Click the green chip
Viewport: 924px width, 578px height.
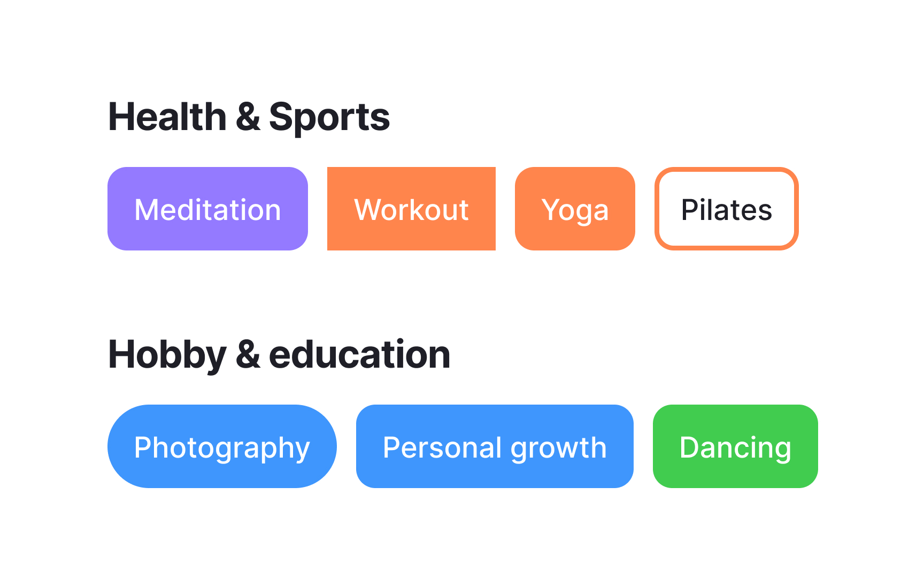[735, 446]
